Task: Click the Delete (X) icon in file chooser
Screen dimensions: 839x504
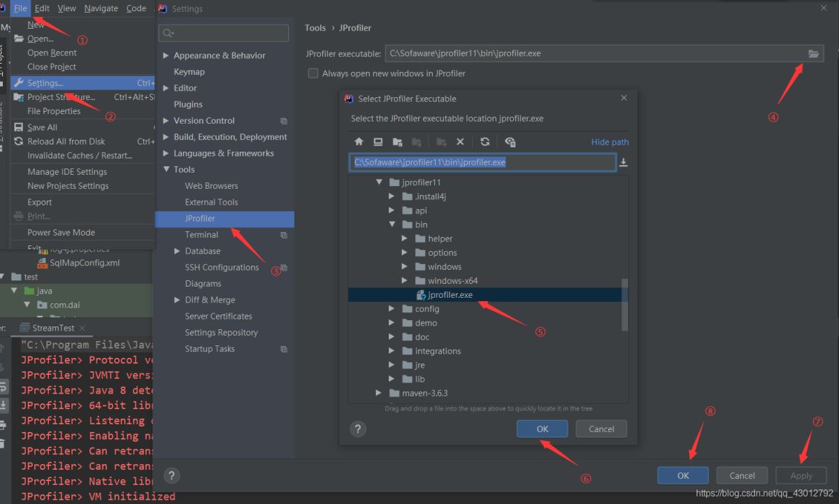Action: pyautogui.click(x=460, y=142)
